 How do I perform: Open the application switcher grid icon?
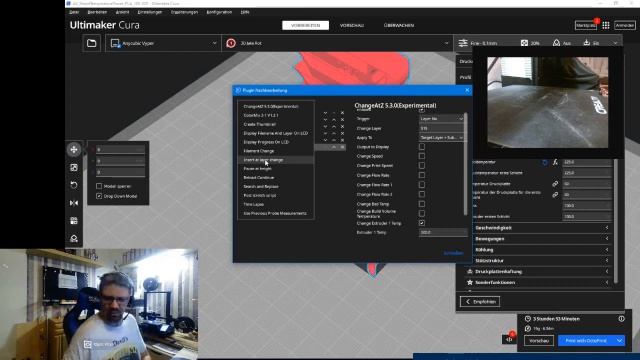click(x=606, y=25)
